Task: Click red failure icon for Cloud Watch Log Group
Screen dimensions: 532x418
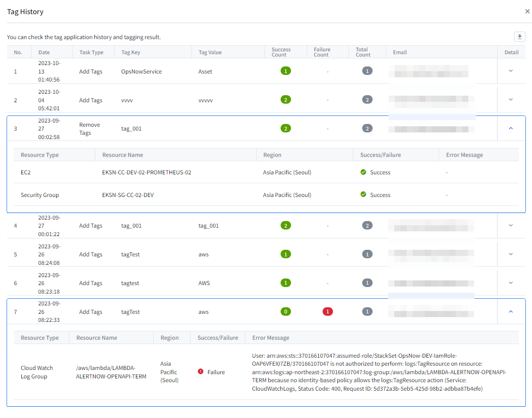Action: [201, 372]
